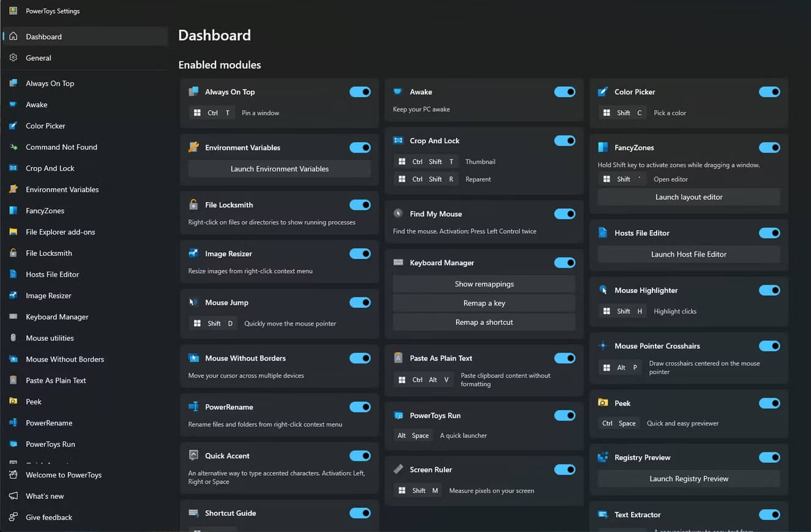Viewport: 811px width, 532px height.
Task: Click the Hosts File Editor card icon
Action: pyautogui.click(x=603, y=233)
